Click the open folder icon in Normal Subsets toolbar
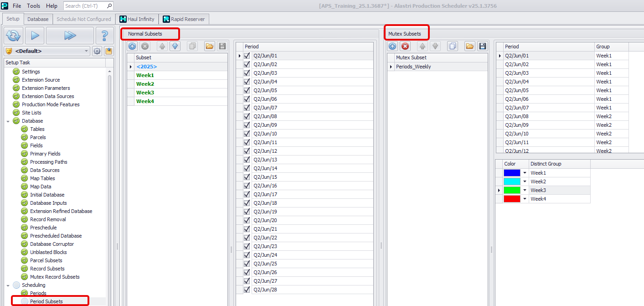 click(209, 46)
